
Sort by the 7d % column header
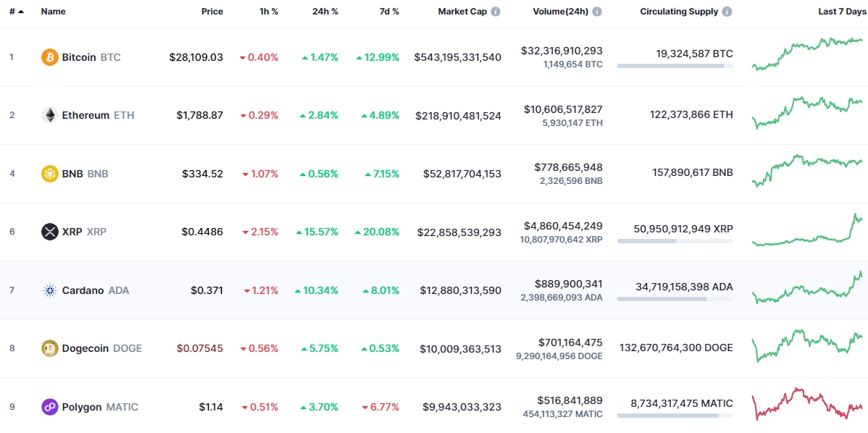[x=388, y=12]
